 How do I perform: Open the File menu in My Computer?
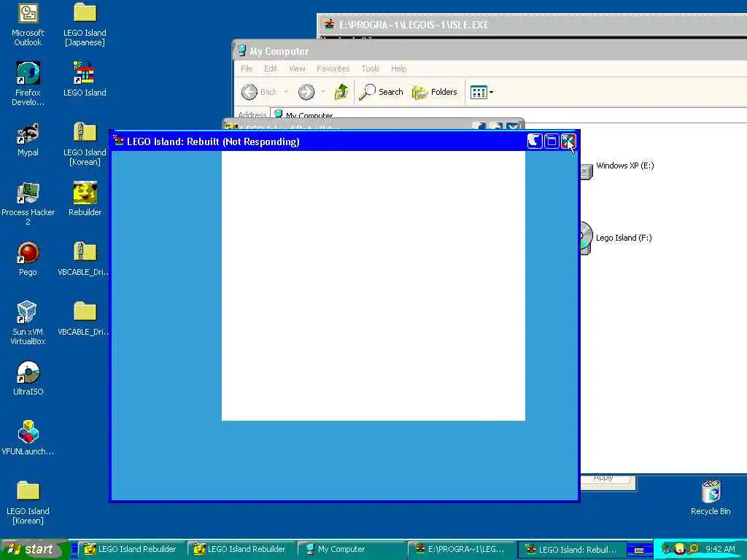(x=247, y=69)
